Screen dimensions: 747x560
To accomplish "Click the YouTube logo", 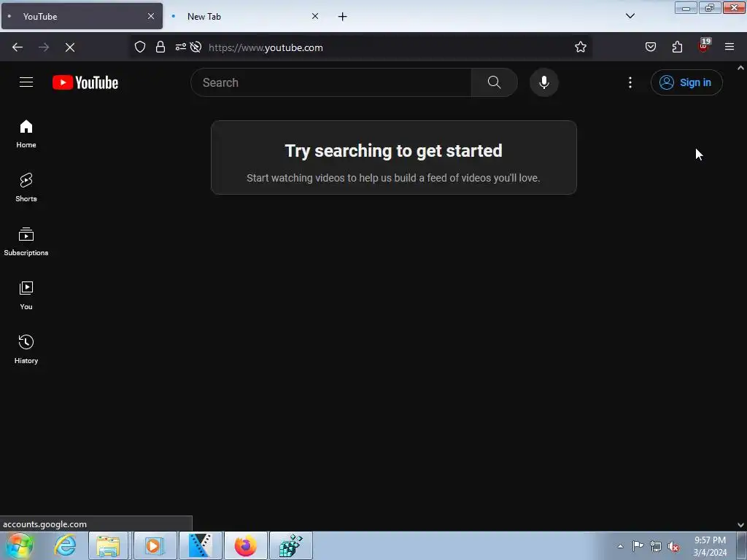I will (85, 82).
